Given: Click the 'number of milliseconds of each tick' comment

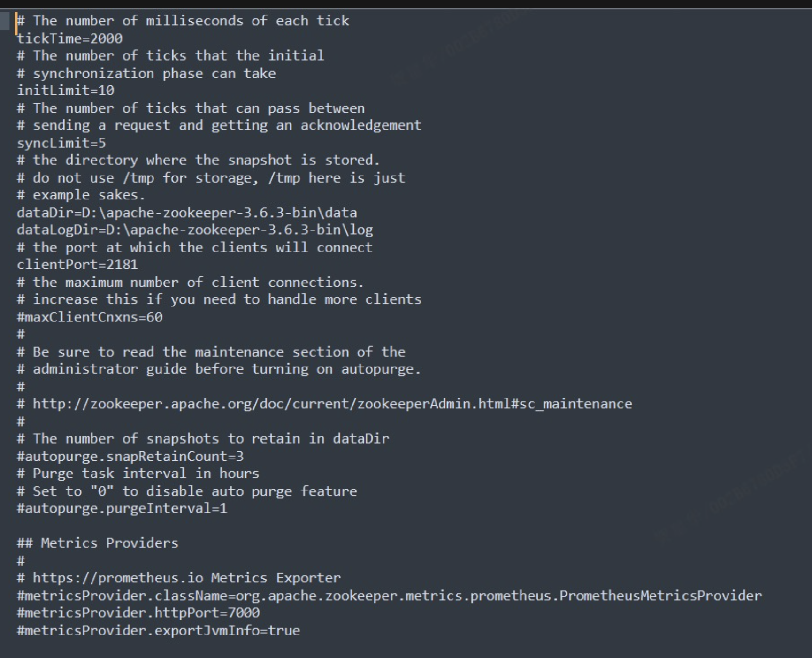Looking at the screenshot, I should [191, 21].
